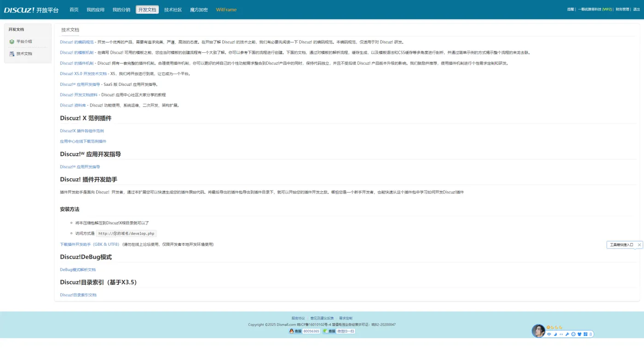644x356 pixels.
Task: Click the 平台介绍 sidebar icon
Action: point(11,41)
